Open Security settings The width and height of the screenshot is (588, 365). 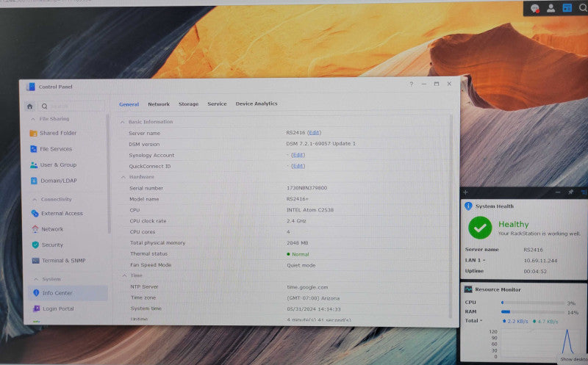(x=48, y=245)
